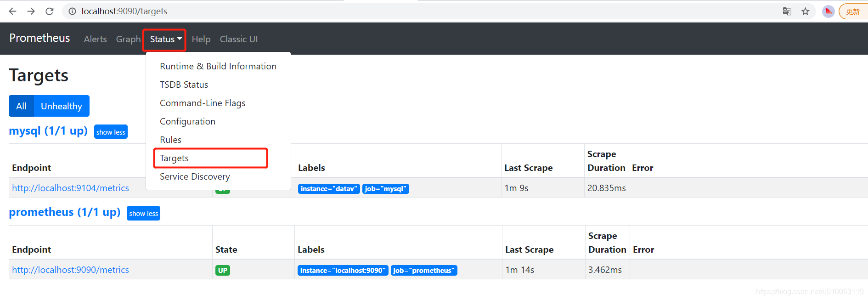Click the 1m 9s last scrape value
Image resolution: width=868 pixels, height=300 pixels.
pyautogui.click(x=516, y=188)
